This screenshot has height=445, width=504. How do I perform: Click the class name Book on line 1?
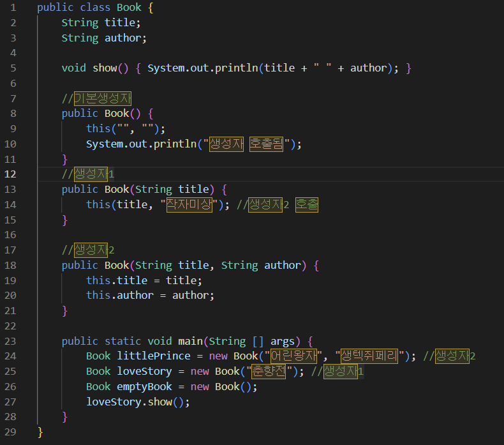(129, 7)
